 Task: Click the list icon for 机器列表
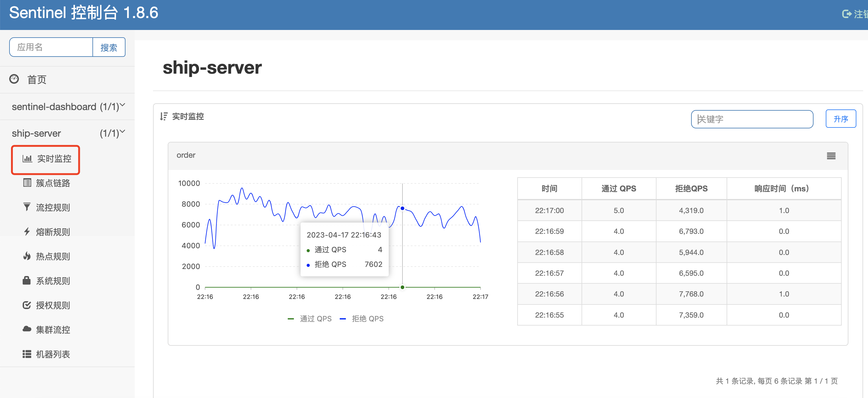(27, 354)
